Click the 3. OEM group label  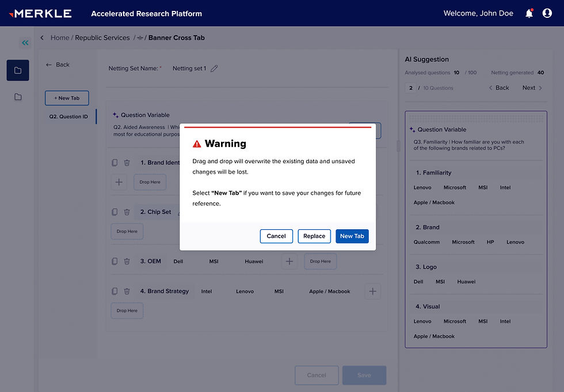150,261
